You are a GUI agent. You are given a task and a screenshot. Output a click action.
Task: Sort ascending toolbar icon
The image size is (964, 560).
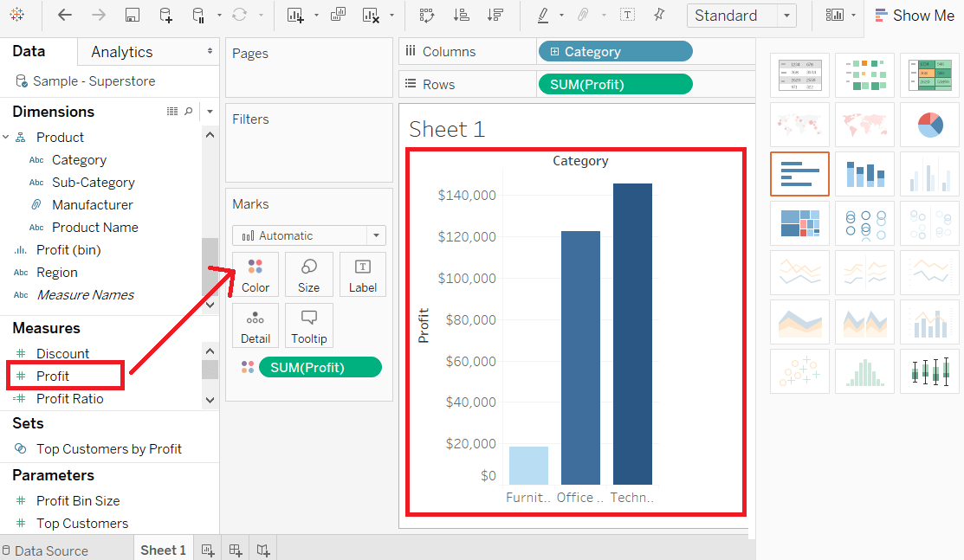click(461, 16)
